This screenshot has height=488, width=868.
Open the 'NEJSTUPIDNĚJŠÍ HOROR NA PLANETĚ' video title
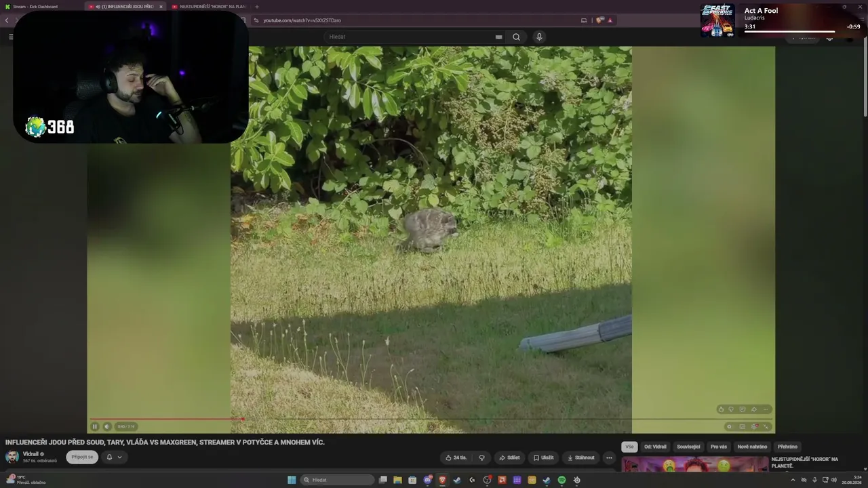tap(804, 462)
